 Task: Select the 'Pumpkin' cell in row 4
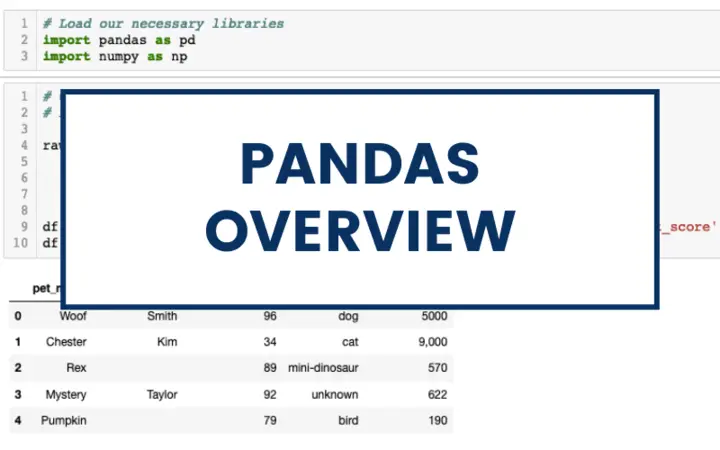64,420
